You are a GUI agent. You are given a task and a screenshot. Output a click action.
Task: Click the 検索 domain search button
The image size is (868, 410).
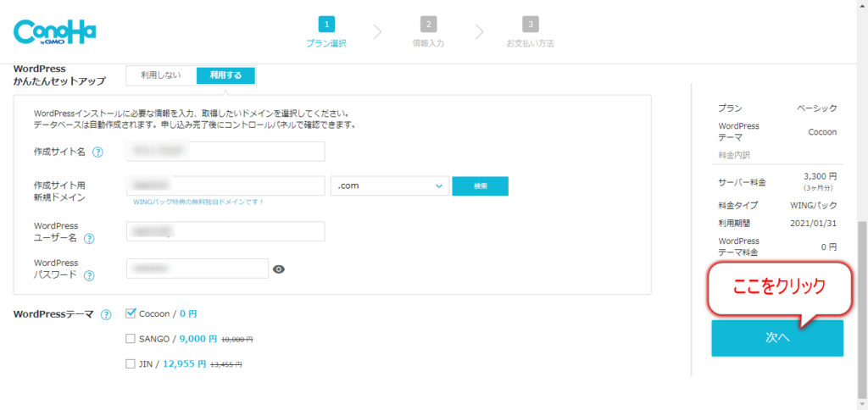(481, 186)
